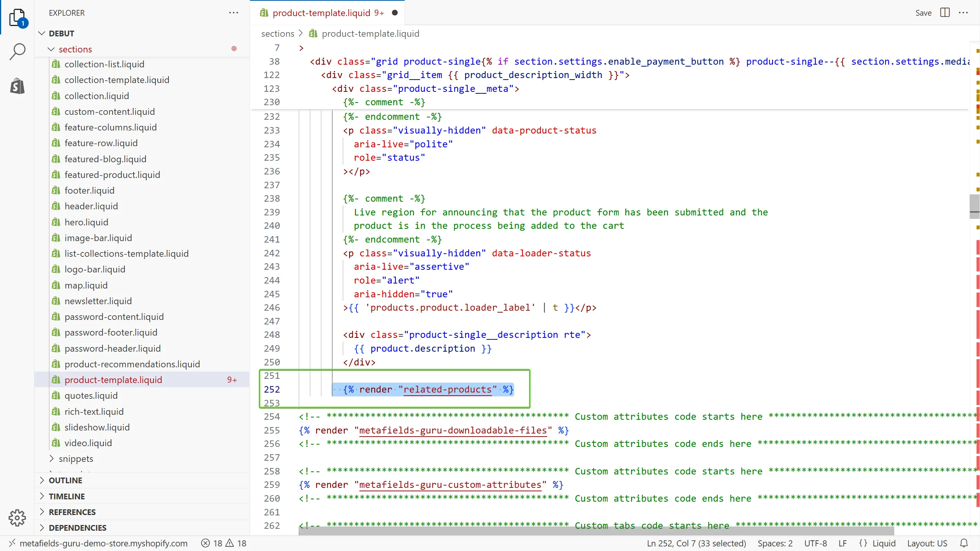
Task: Open quotes.liquid file
Action: click(91, 395)
